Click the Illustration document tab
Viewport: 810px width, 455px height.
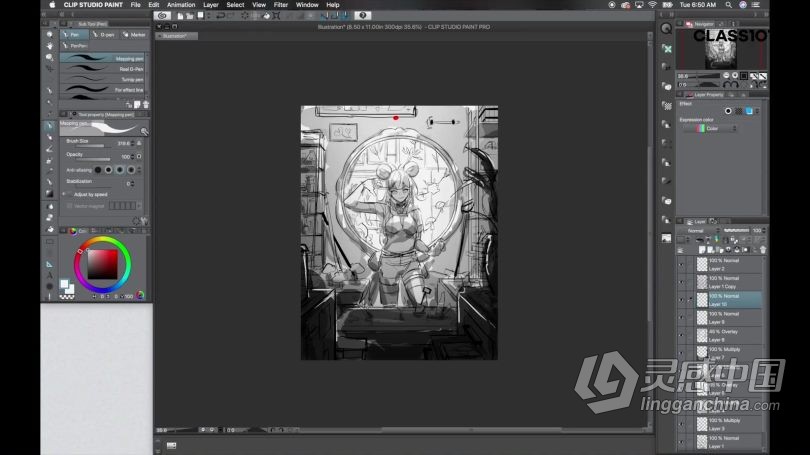coord(176,36)
